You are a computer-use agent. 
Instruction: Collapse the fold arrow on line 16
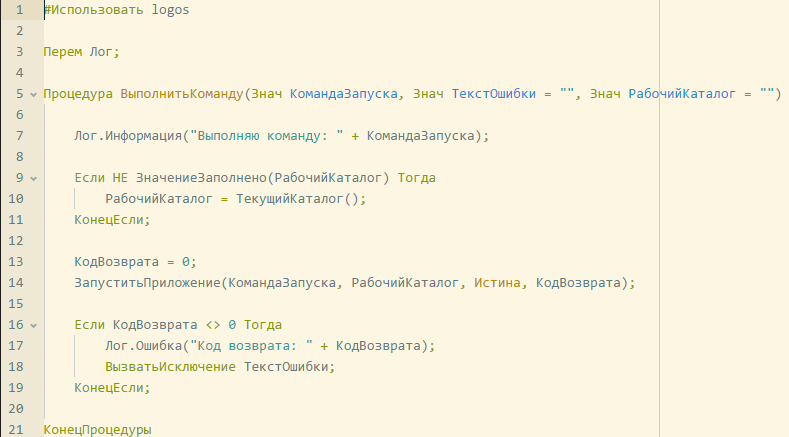[x=33, y=325]
